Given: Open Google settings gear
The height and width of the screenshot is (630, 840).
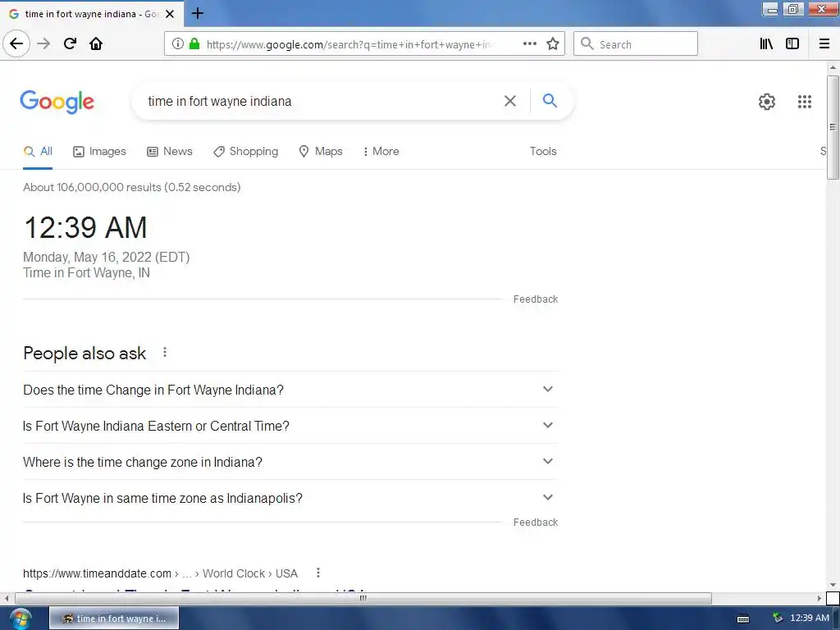Looking at the screenshot, I should 767,102.
